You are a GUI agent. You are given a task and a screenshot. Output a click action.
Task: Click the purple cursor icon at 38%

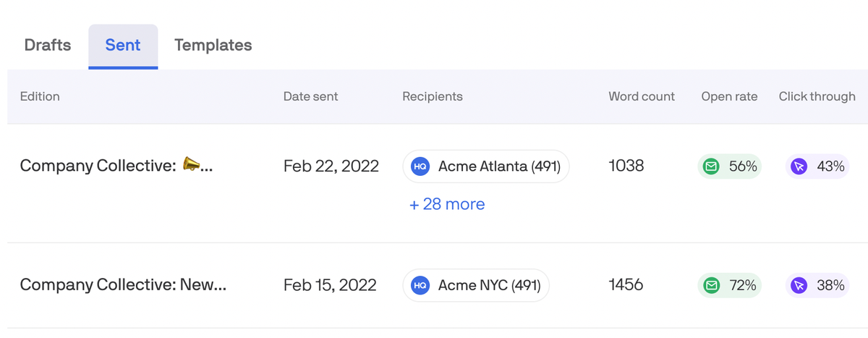pyautogui.click(x=799, y=285)
